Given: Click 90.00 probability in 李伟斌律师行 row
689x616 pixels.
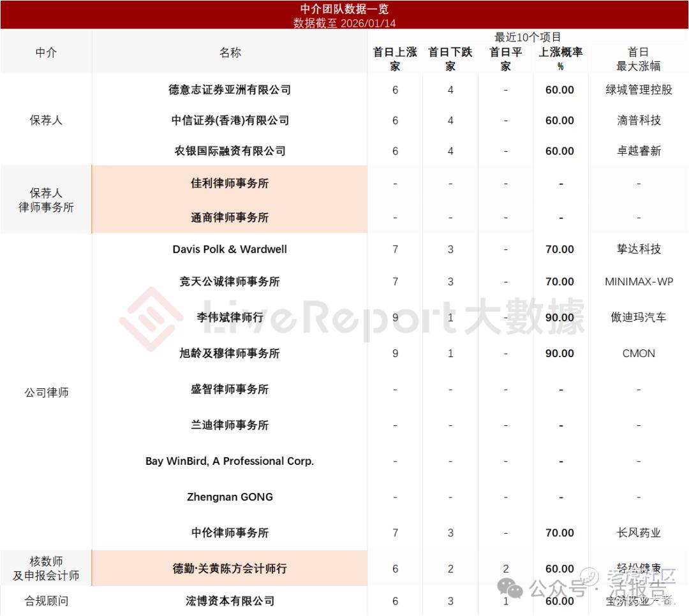Looking at the screenshot, I should click(x=559, y=317).
